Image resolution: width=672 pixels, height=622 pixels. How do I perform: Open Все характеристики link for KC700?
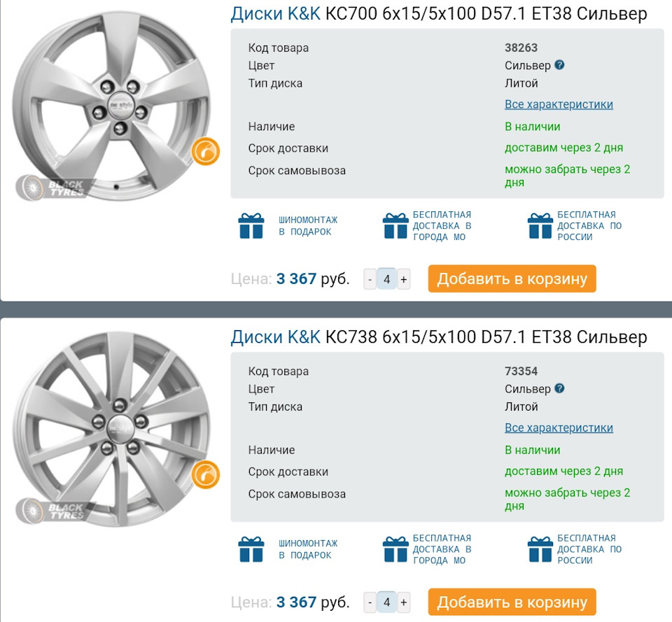(x=559, y=104)
